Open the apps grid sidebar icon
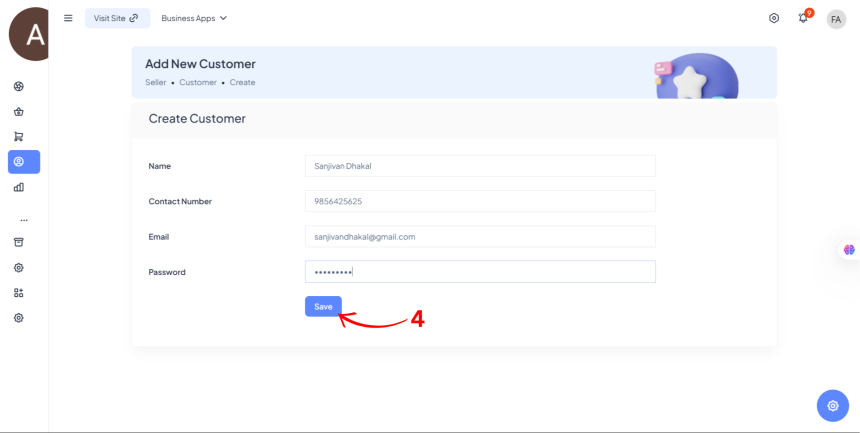The height and width of the screenshot is (433, 860). 19,293
